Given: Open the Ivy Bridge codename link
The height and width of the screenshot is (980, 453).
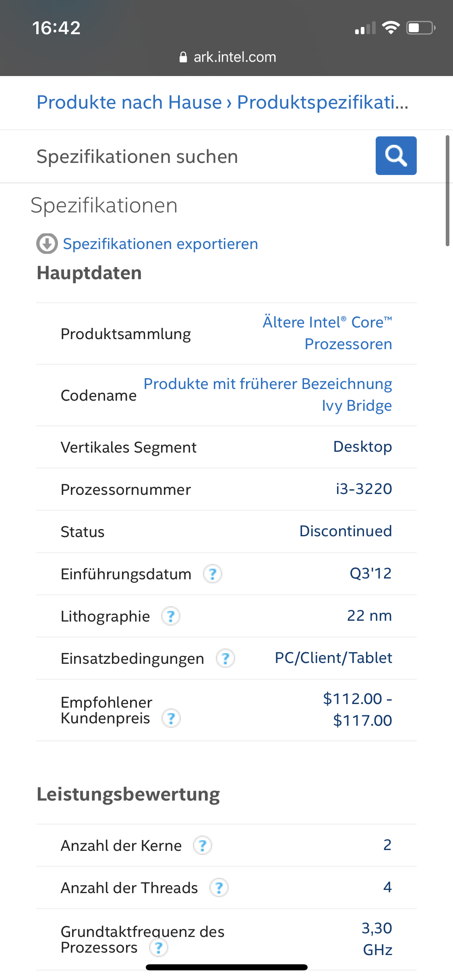Looking at the screenshot, I should pos(356,406).
